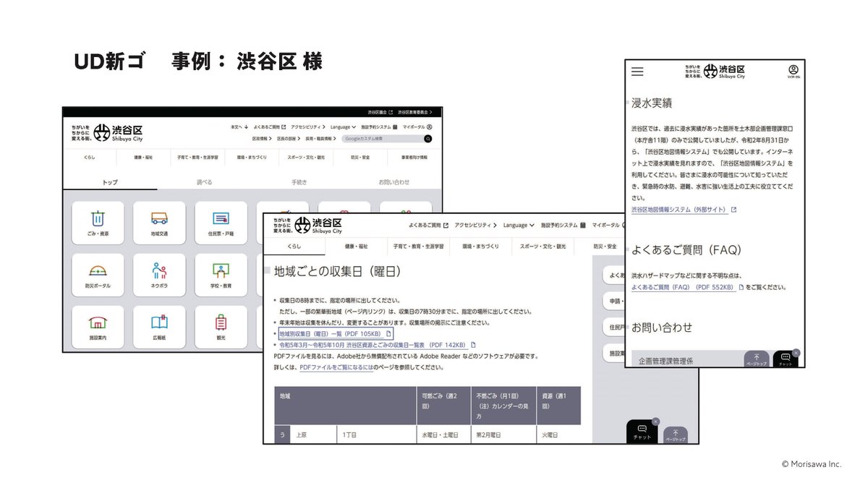Open the 施設案内 tile
This screenshot has height=488, width=868.
(98, 327)
